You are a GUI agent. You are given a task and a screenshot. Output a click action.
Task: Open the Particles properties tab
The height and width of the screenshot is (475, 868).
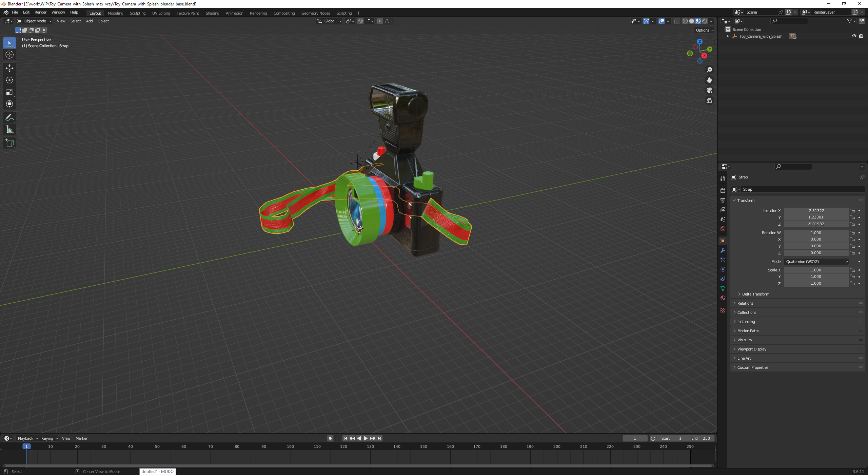coord(723,260)
